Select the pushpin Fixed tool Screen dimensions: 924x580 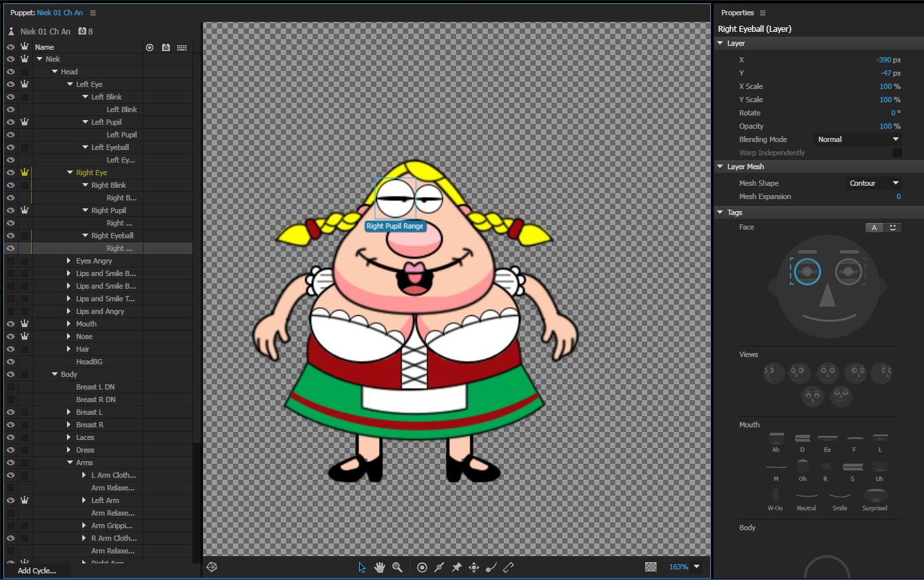[457, 567]
